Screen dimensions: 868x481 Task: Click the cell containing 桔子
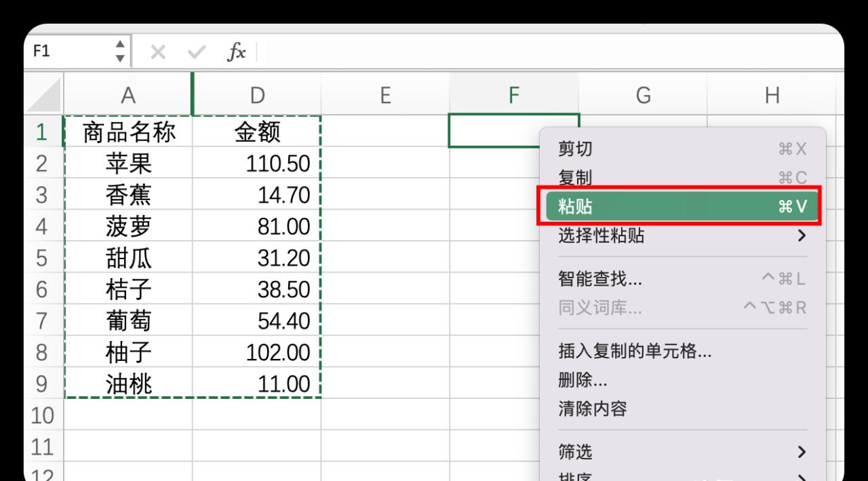coord(128,290)
